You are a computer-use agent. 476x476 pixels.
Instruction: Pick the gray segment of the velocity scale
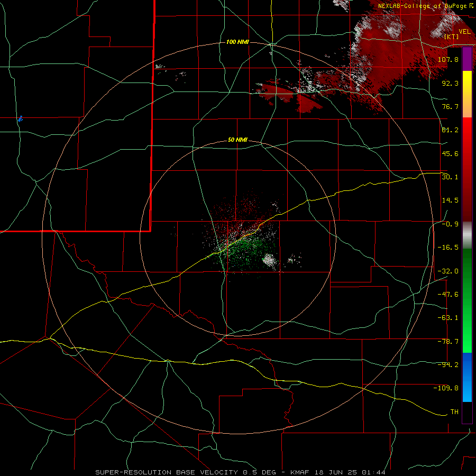click(467, 235)
